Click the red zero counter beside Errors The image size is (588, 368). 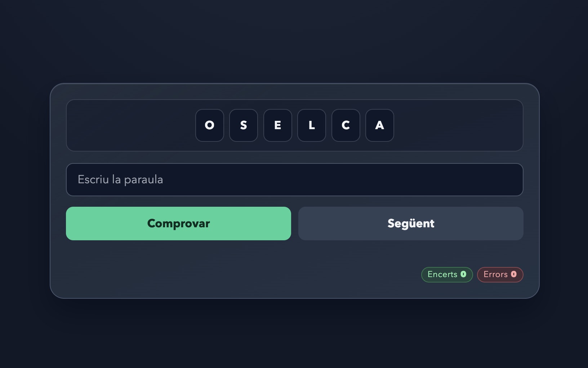[514, 274]
